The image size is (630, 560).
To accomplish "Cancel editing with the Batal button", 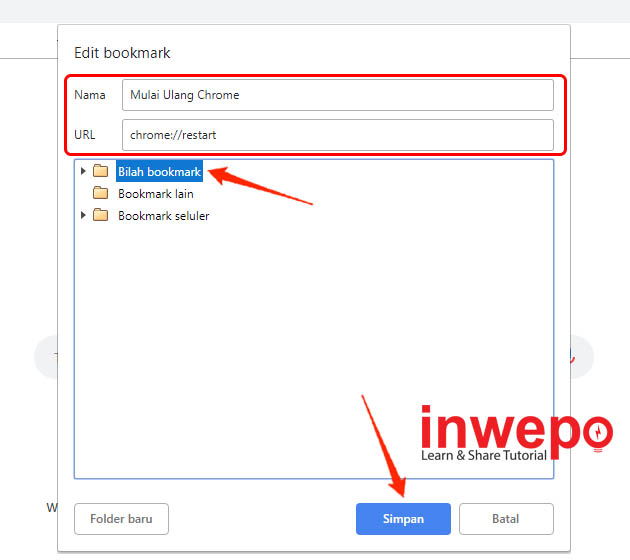I will [x=506, y=519].
